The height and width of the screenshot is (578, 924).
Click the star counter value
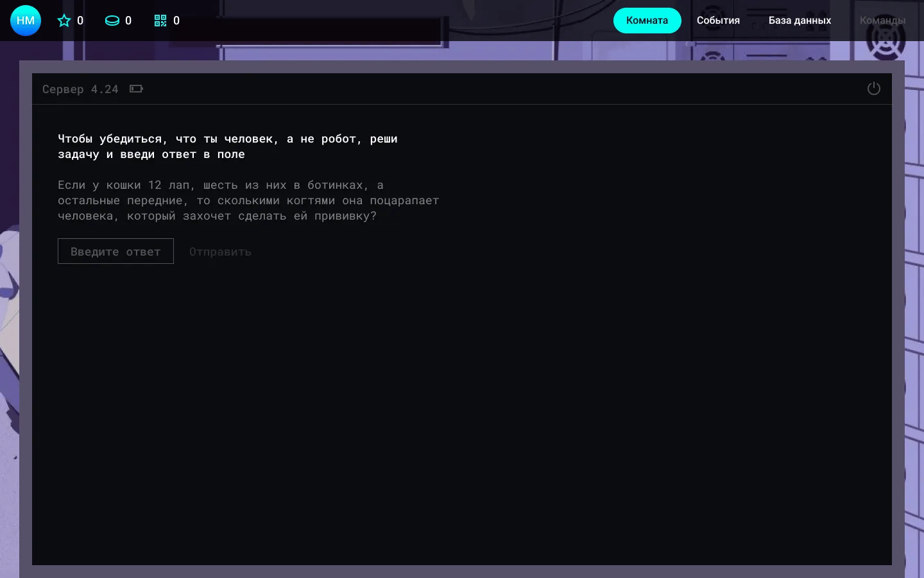click(80, 21)
